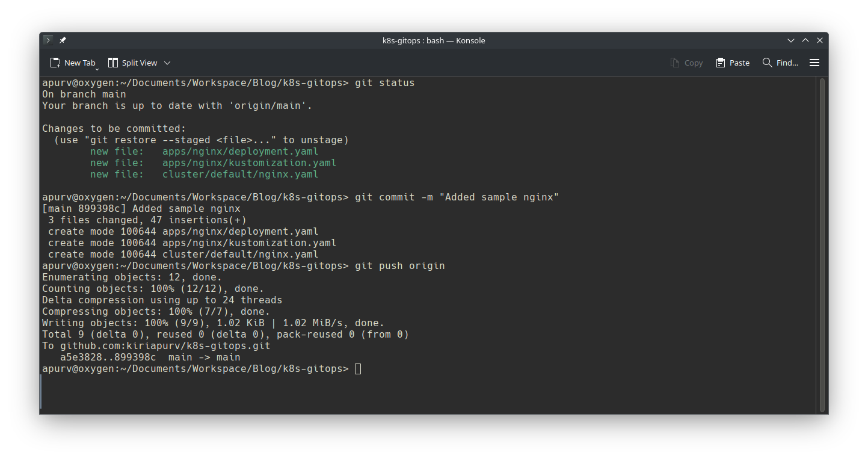Screen dimensions: 868x461
Task: Open the Konsole window menu icon
Action: coord(48,40)
